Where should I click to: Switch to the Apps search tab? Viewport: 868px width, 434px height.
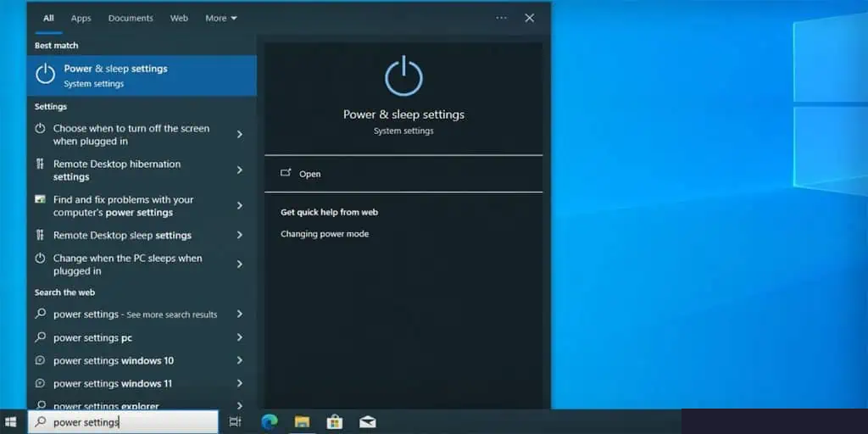81,18
